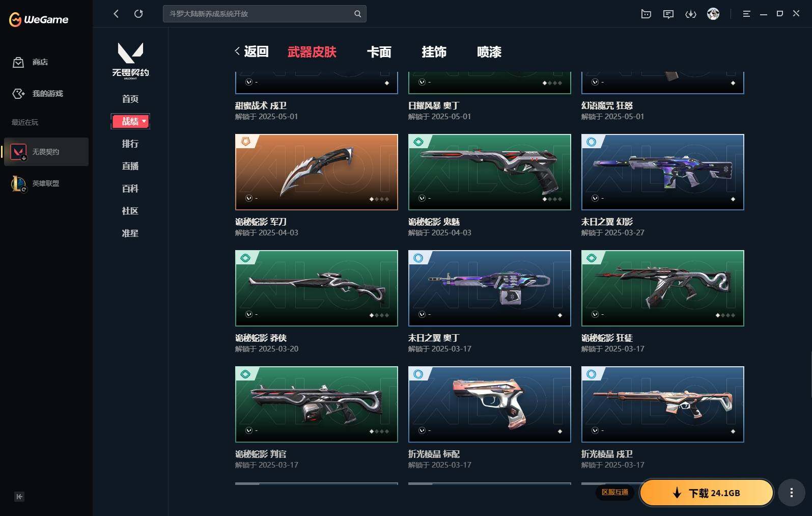Switch to the 喷漆 tab

click(x=489, y=52)
